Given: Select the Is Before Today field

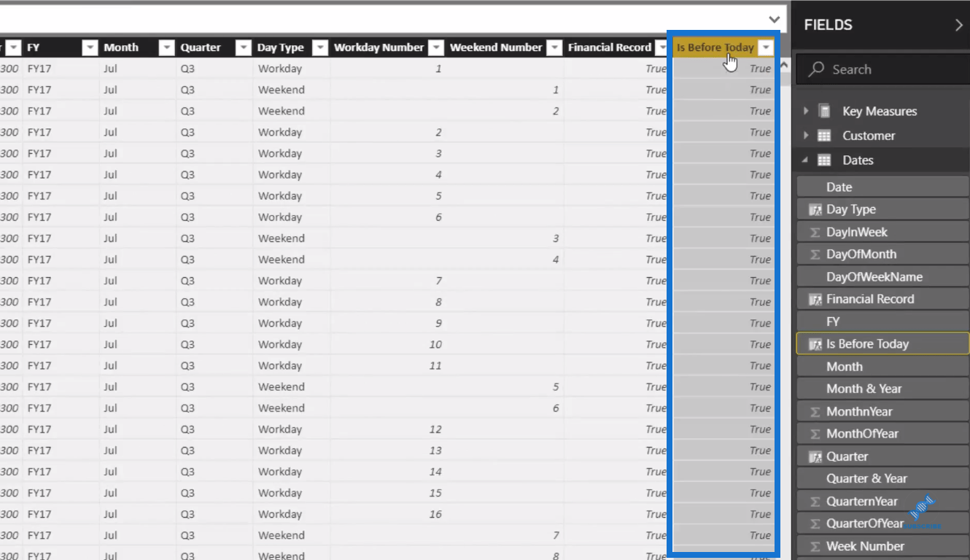Looking at the screenshot, I should (x=882, y=343).
